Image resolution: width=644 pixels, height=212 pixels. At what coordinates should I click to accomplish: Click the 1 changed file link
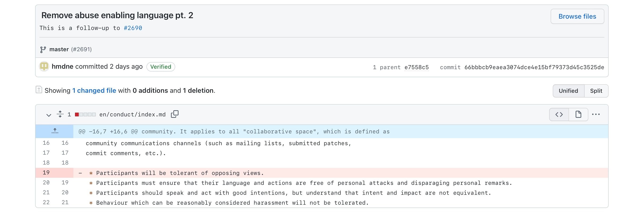pyautogui.click(x=94, y=90)
